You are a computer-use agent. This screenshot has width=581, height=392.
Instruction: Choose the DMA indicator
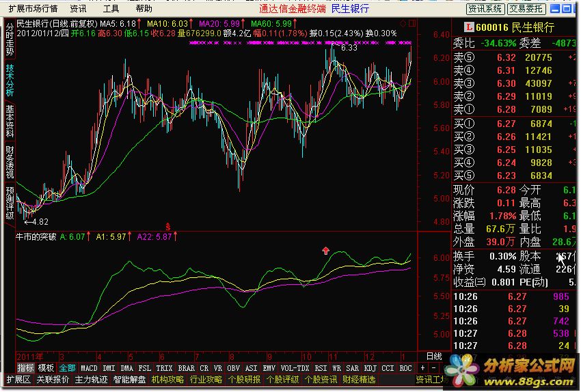pos(126,368)
